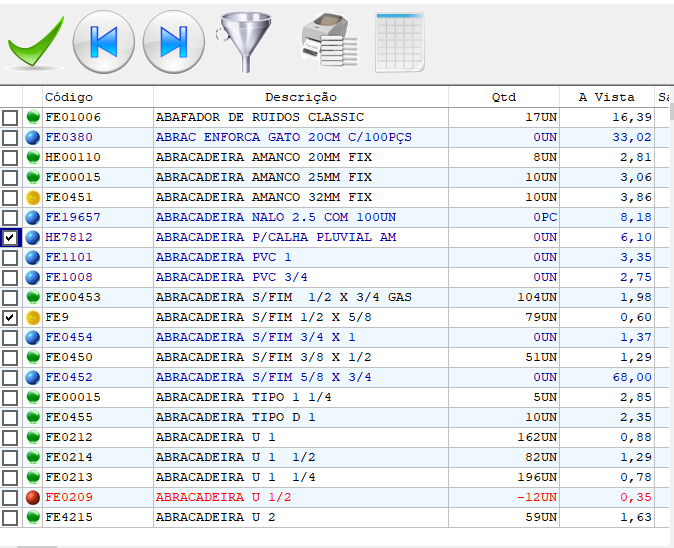This screenshot has height=548, width=674.
Task: Jump to last record with blue arrow
Action: point(173,42)
